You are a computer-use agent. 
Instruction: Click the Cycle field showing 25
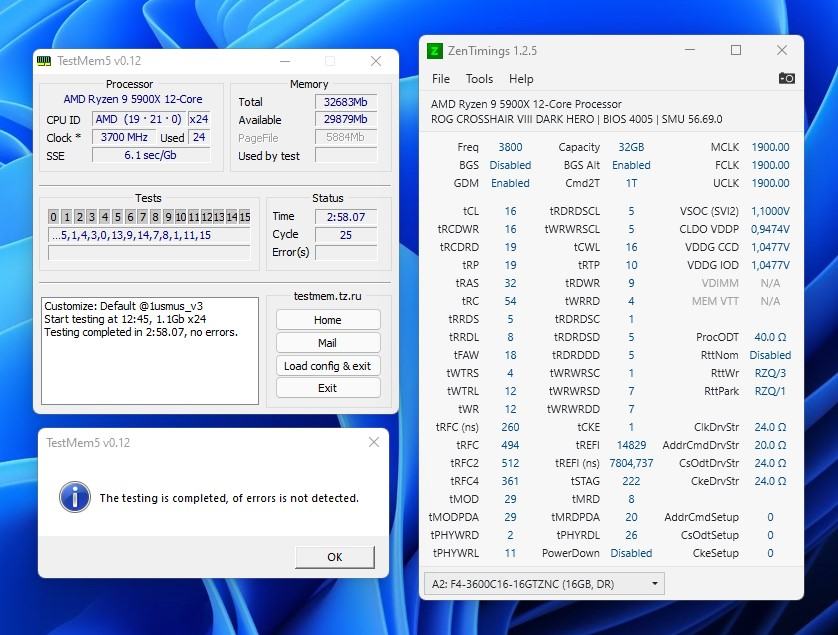(x=346, y=235)
